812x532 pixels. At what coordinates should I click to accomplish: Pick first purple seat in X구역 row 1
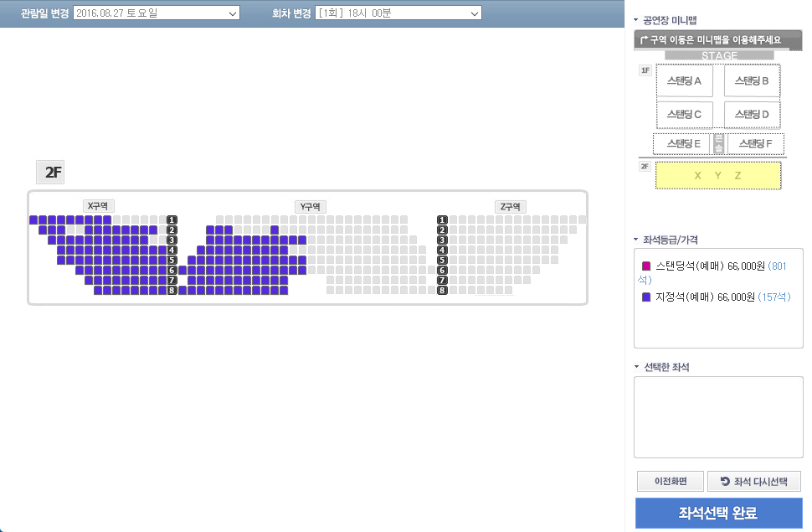(x=33, y=220)
